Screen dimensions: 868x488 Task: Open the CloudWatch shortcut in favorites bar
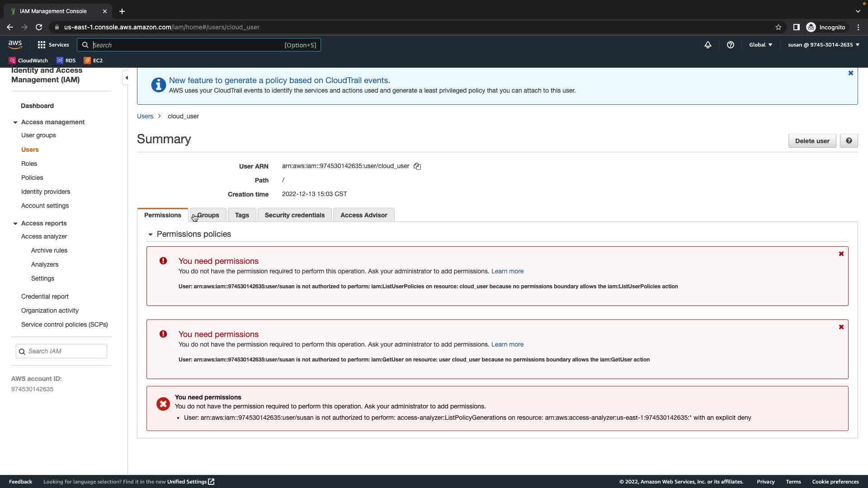[x=28, y=61]
